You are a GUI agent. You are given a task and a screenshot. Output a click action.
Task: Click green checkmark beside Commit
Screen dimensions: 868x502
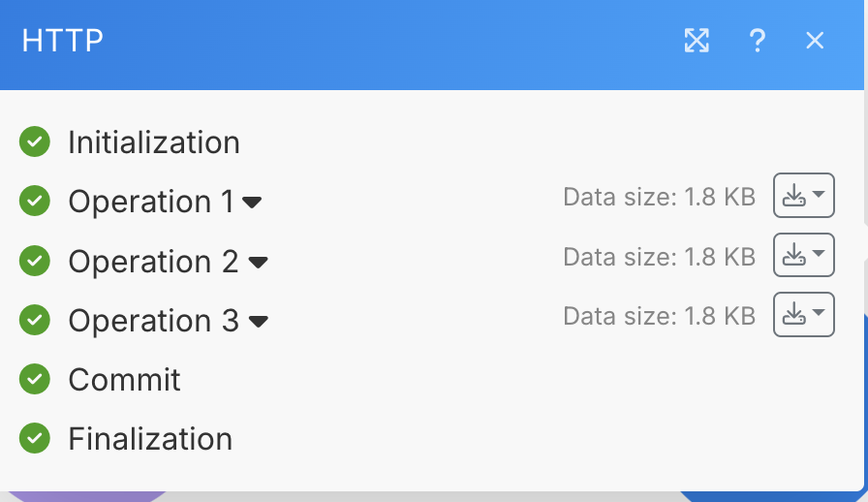coord(34,379)
